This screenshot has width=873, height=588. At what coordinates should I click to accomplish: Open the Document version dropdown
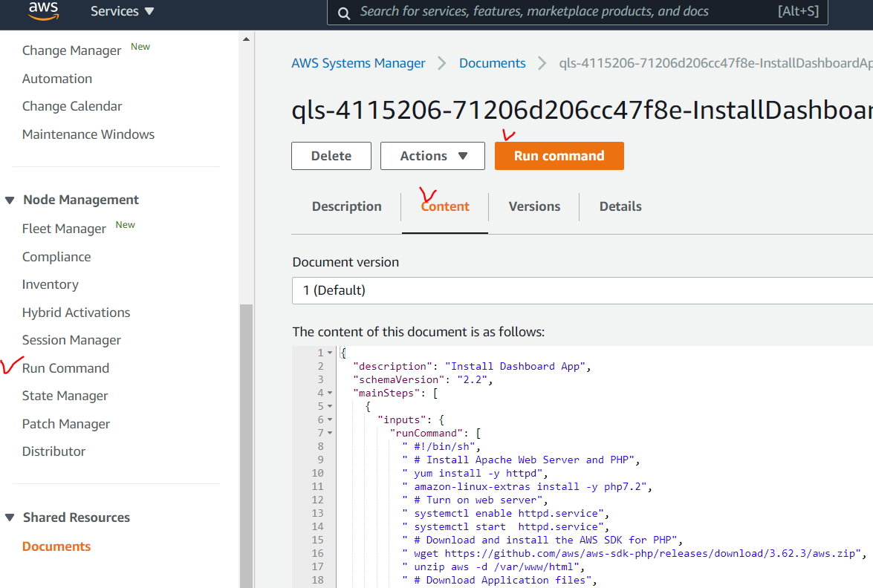click(x=582, y=290)
